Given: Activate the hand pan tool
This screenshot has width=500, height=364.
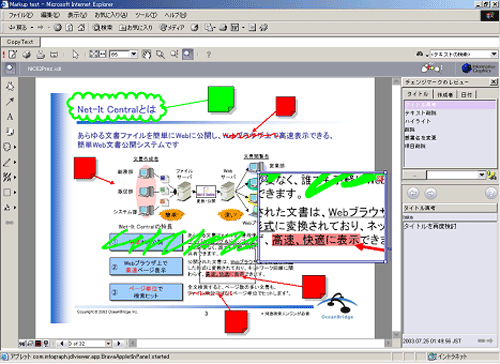Looking at the screenshot, I should coord(146,54).
